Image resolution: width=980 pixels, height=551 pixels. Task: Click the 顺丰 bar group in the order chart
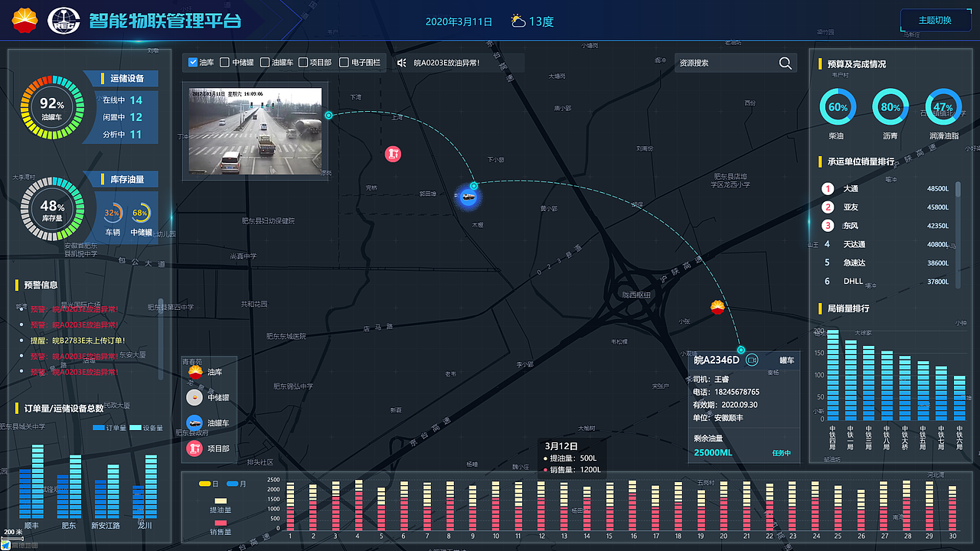coord(31,482)
